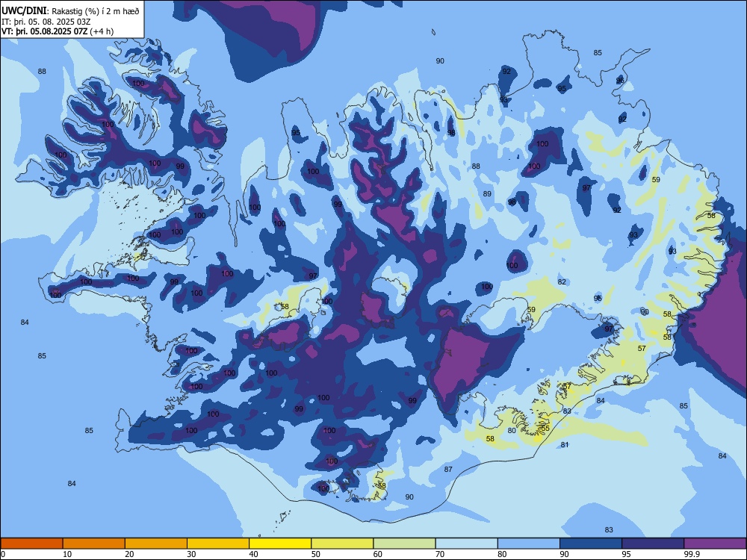The width and height of the screenshot is (747, 560).
Task: Click the "87" humidity value on the map
Action: (448, 470)
